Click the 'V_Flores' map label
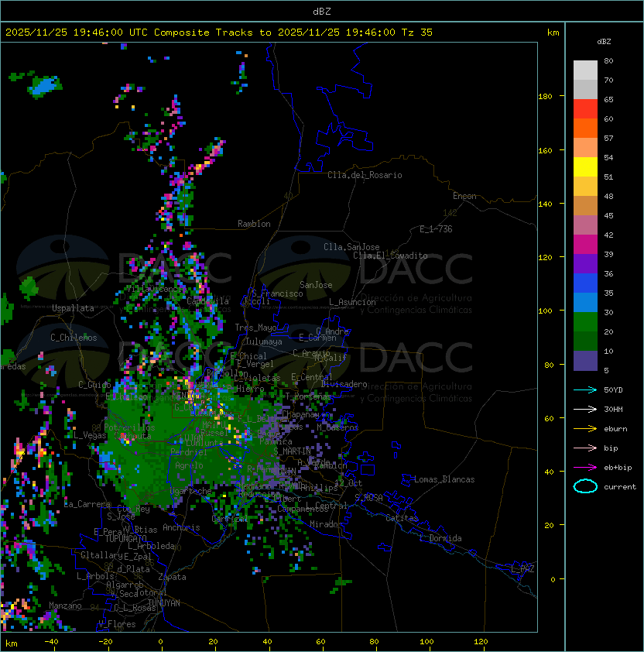 coord(117,624)
